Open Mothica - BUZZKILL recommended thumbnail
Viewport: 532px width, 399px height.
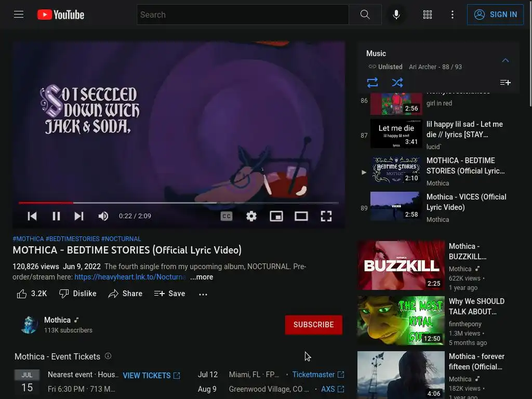[401, 265]
